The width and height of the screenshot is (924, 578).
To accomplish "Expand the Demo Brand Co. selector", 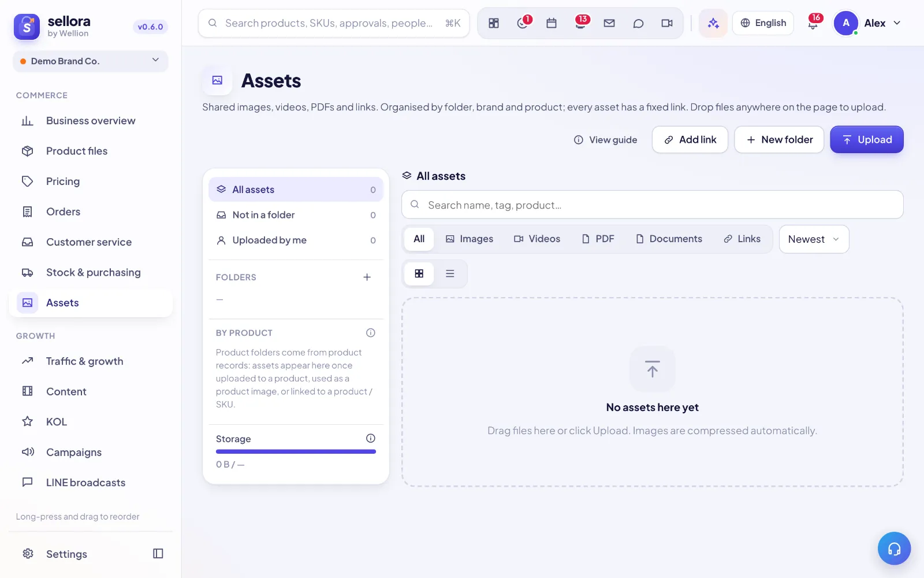I will tap(91, 61).
